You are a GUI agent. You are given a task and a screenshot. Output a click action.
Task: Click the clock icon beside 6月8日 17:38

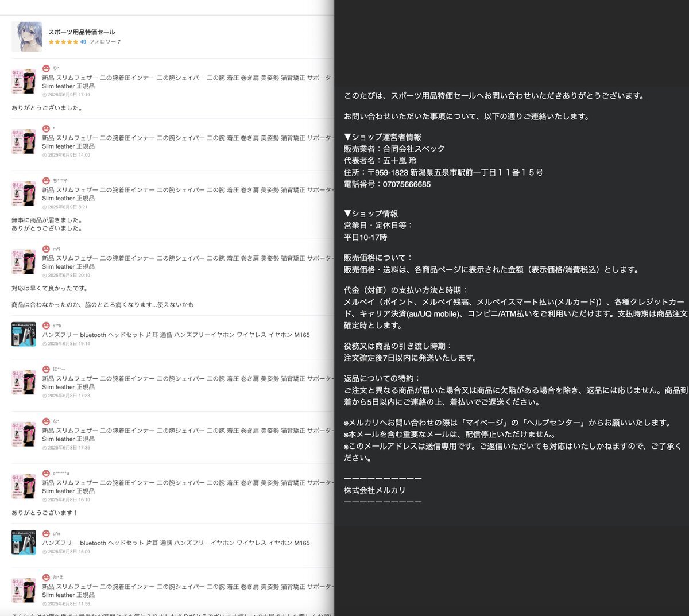pos(44,396)
